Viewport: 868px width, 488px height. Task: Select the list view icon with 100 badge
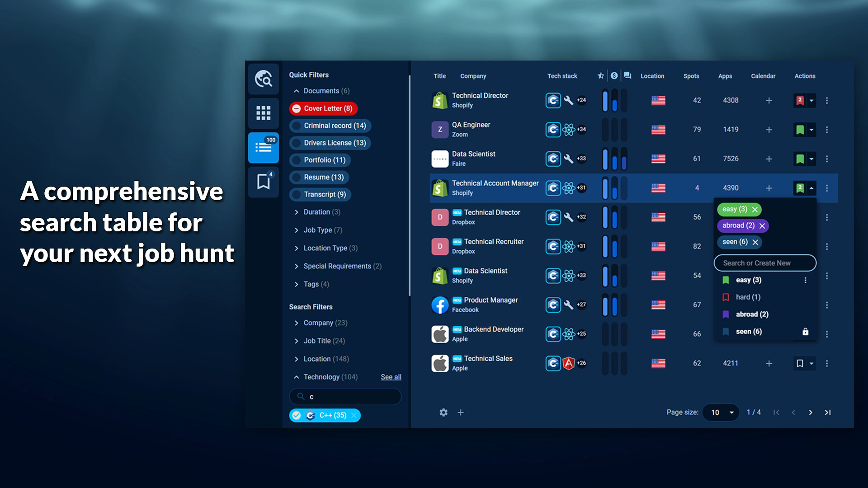[263, 147]
